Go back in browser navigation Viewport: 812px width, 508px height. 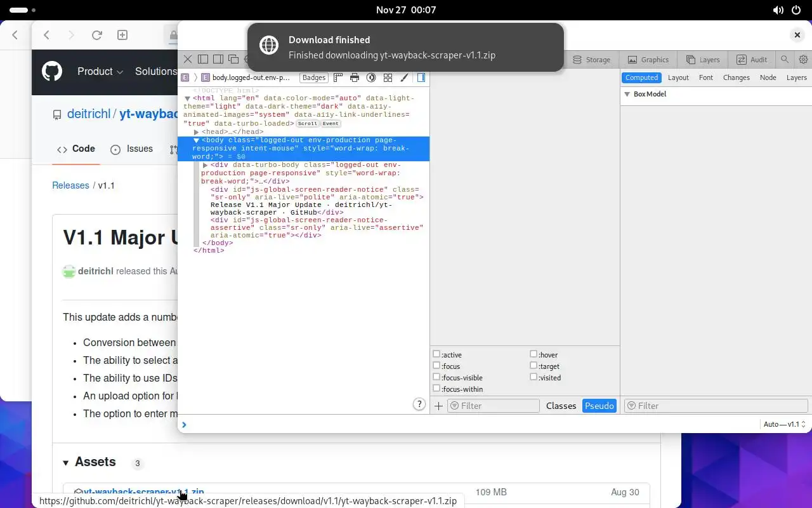tap(46, 35)
